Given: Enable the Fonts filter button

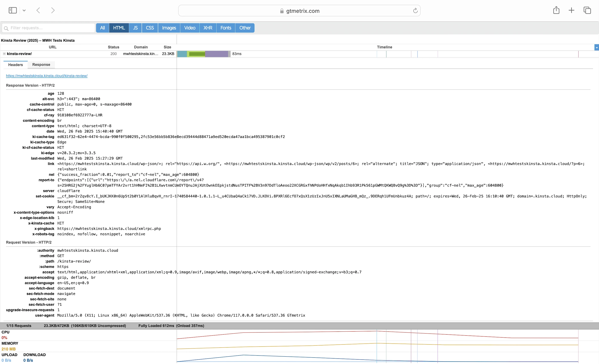Looking at the screenshot, I should click(x=226, y=28).
